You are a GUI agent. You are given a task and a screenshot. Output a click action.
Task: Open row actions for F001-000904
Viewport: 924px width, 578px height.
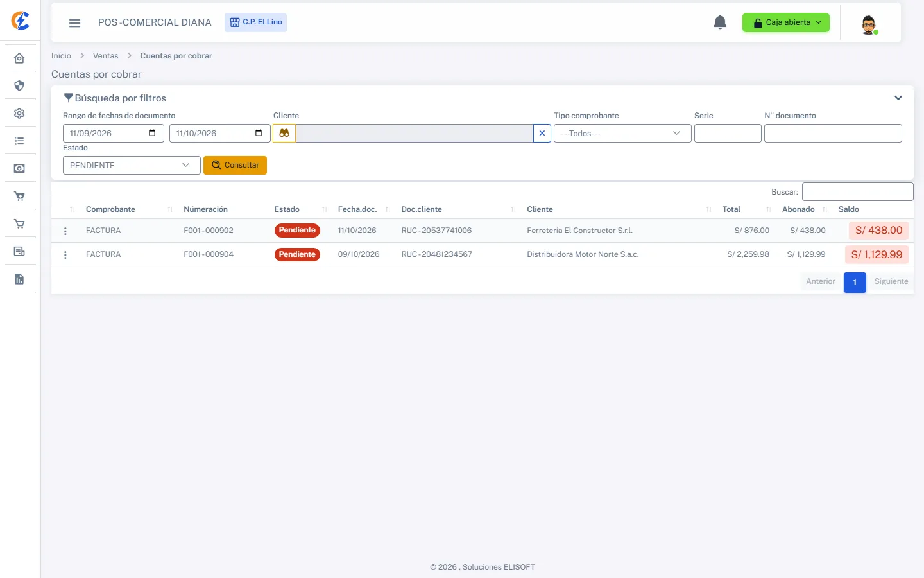pyautogui.click(x=65, y=255)
